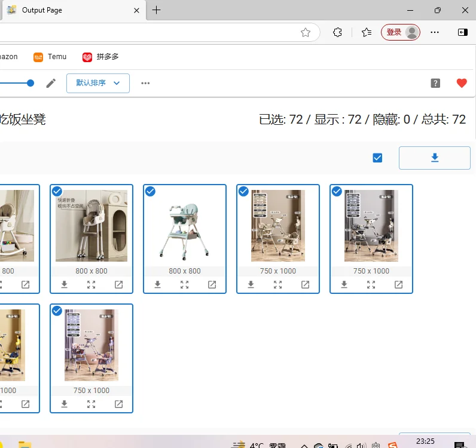Open the taskbar weather widget 4°C
This screenshot has width=476, height=448.
(259, 444)
